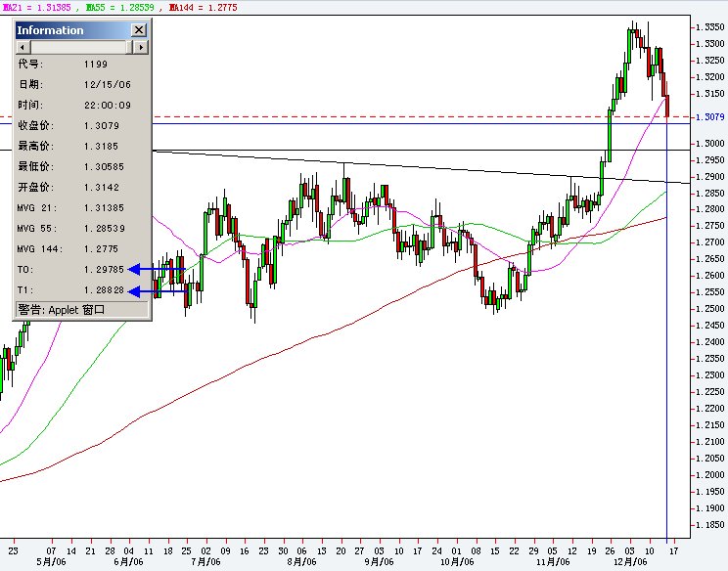
Task: Click the 9月/06 month label on time axis
Action: (x=379, y=562)
